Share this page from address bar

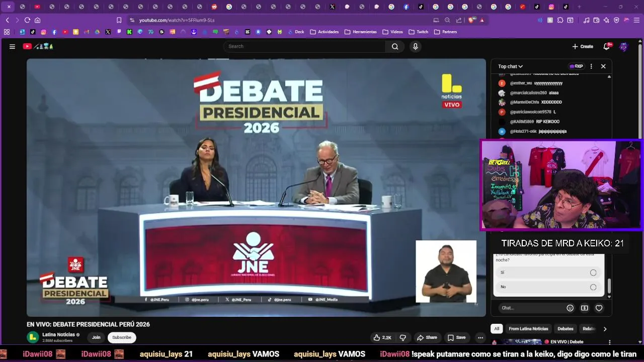[x=459, y=20]
